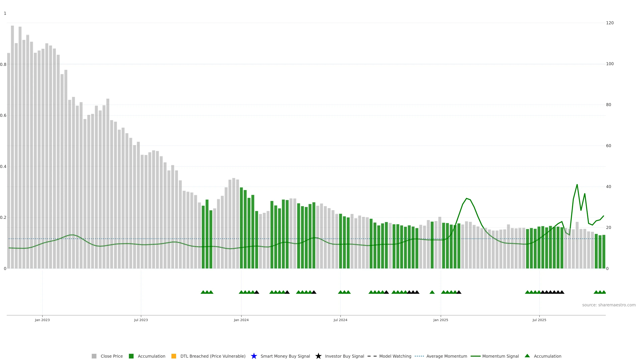644x362 pixels.
Task: Click the blue Smart Money Buy Signal star
Action: click(x=254, y=356)
